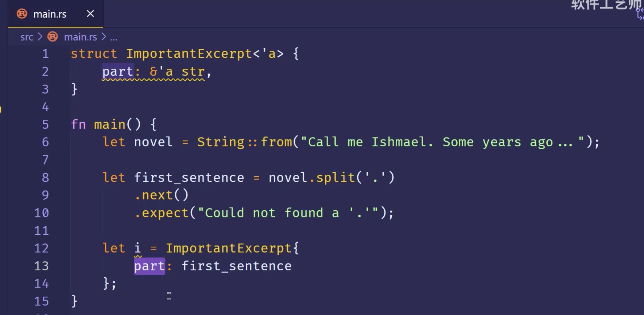Click line number 12 in the gutter
Image resolution: width=644 pixels, height=315 pixels.
coord(41,248)
